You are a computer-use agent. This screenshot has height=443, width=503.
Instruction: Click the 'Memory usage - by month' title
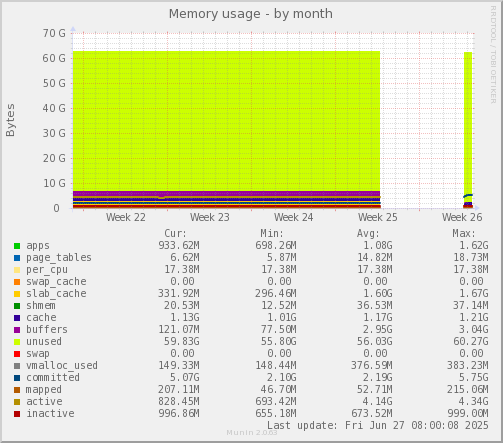(251, 14)
